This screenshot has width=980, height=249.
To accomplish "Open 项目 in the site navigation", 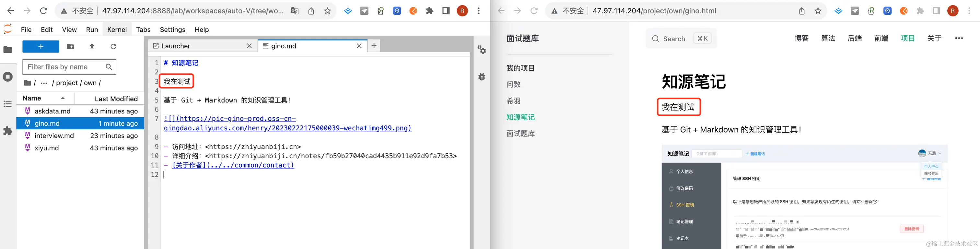I will [908, 38].
